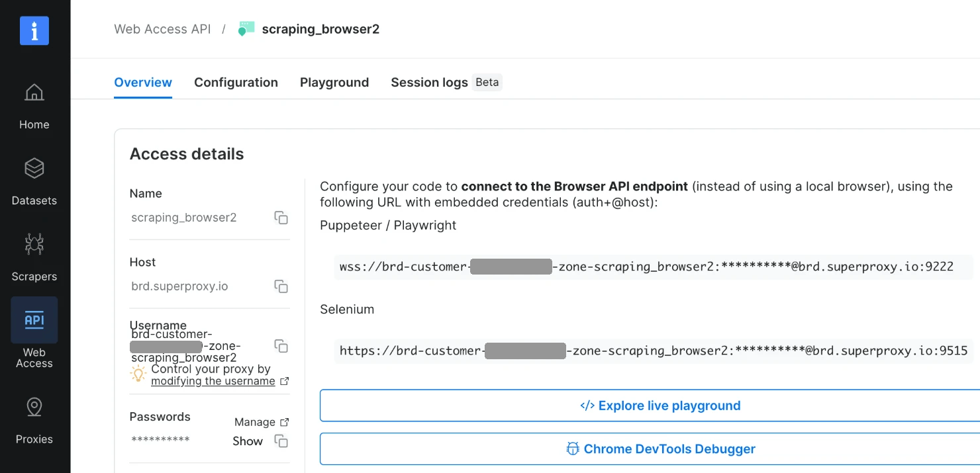Click the Web Access API breadcrumb

162,29
